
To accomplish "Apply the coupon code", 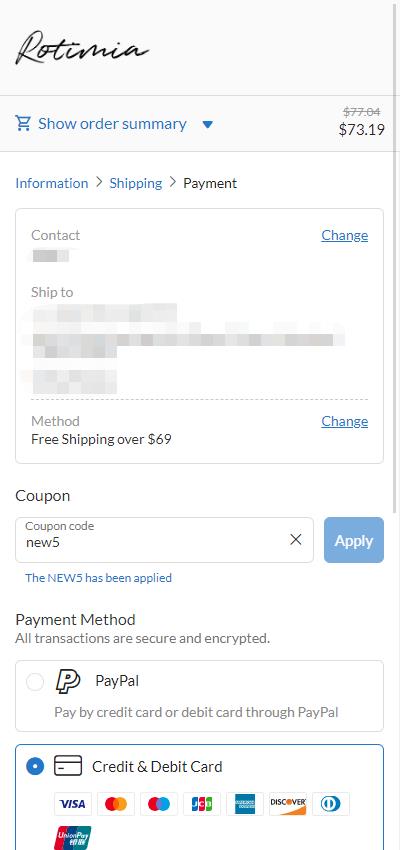I will click(x=354, y=540).
